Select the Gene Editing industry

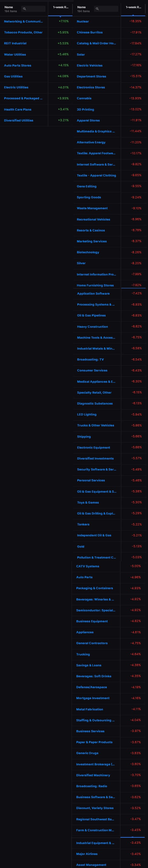coord(86,186)
